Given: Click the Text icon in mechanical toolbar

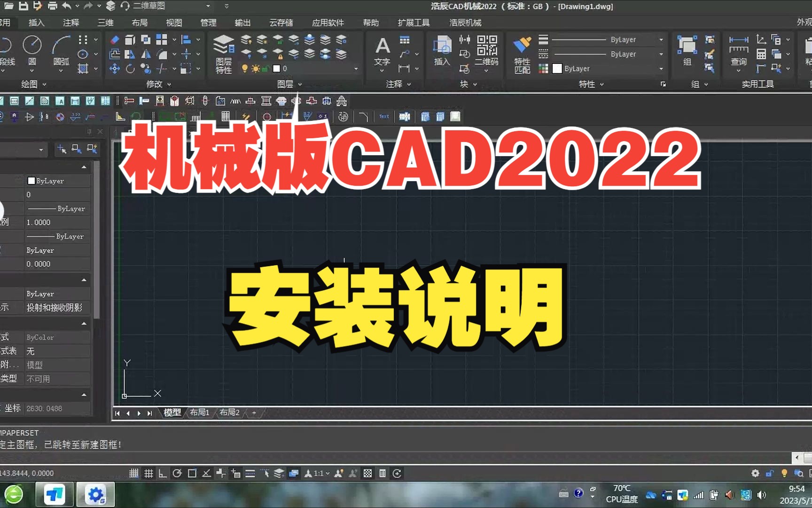Looking at the screenshot, I should coord(384,117).
